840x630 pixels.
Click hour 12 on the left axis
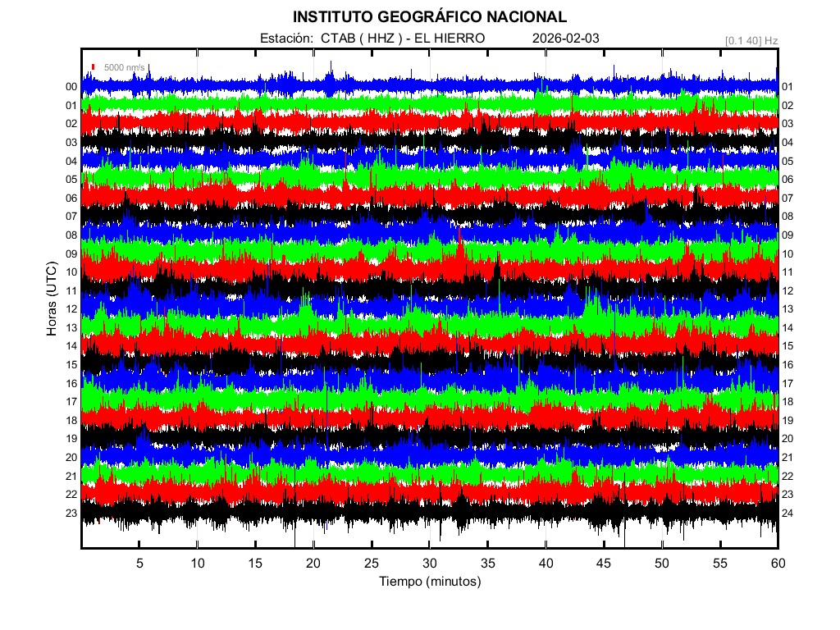(71, 309)
